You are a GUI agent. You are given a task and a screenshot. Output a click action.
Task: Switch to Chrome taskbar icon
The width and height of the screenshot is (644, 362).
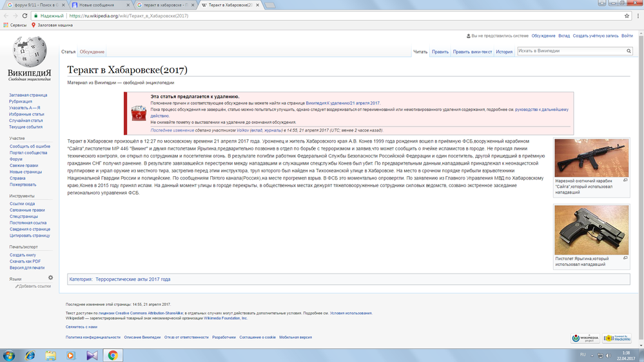click(113, 356)
